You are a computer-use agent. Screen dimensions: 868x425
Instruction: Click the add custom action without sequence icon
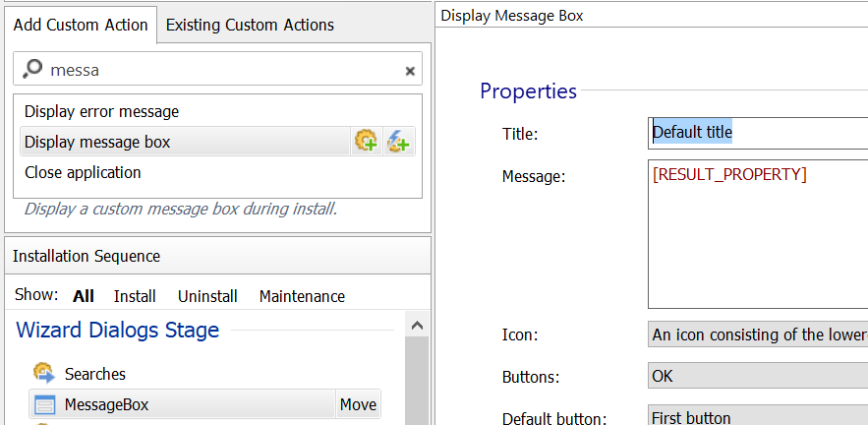(398, 142)
